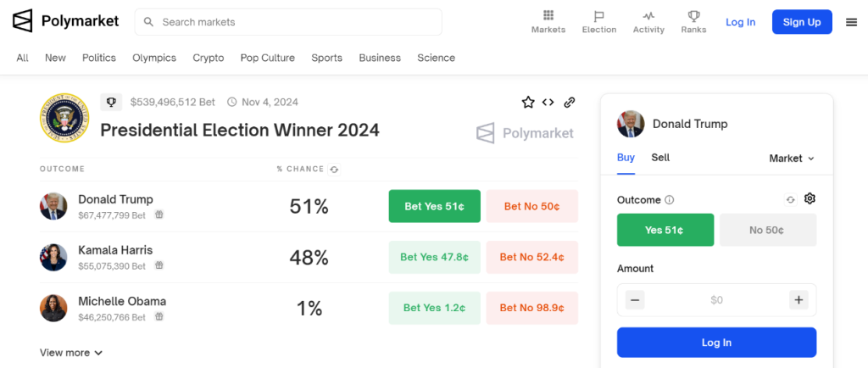Open the Crypto category tab
The width and height of the screenshot is (868, 368).
tap(209, 58)
